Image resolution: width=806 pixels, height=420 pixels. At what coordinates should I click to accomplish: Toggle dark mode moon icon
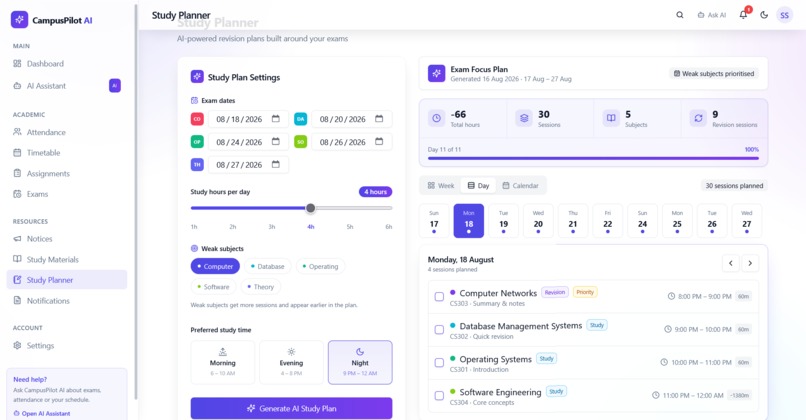click(764, 15)
